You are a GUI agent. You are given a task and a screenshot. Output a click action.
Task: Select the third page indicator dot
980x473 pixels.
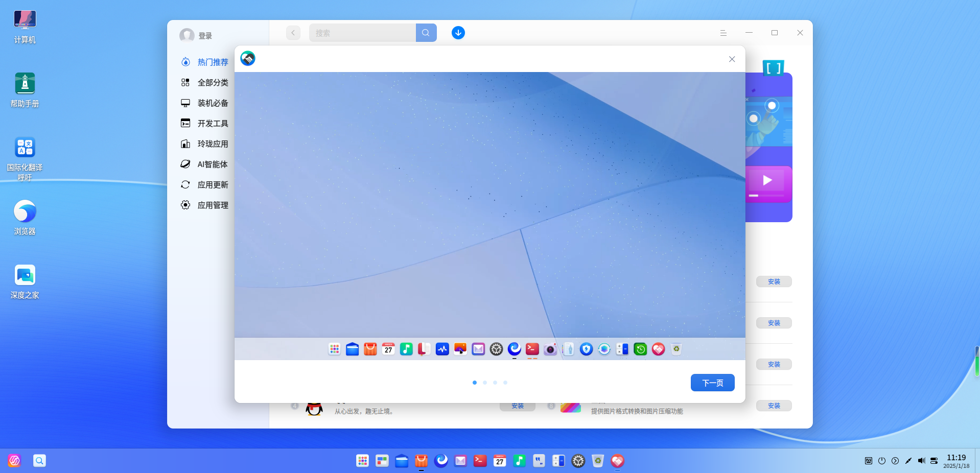(x=495, y=383)
